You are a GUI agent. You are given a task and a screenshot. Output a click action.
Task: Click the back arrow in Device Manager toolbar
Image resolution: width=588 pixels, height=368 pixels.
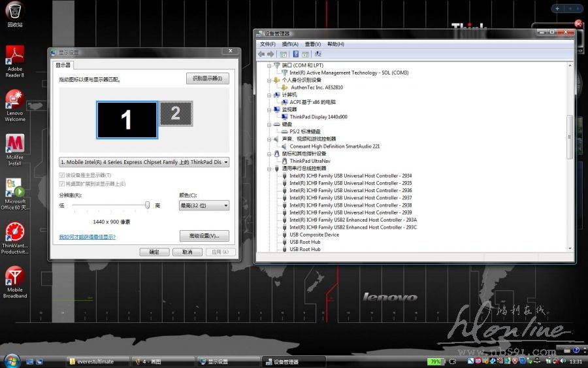[x=262, y=54]
